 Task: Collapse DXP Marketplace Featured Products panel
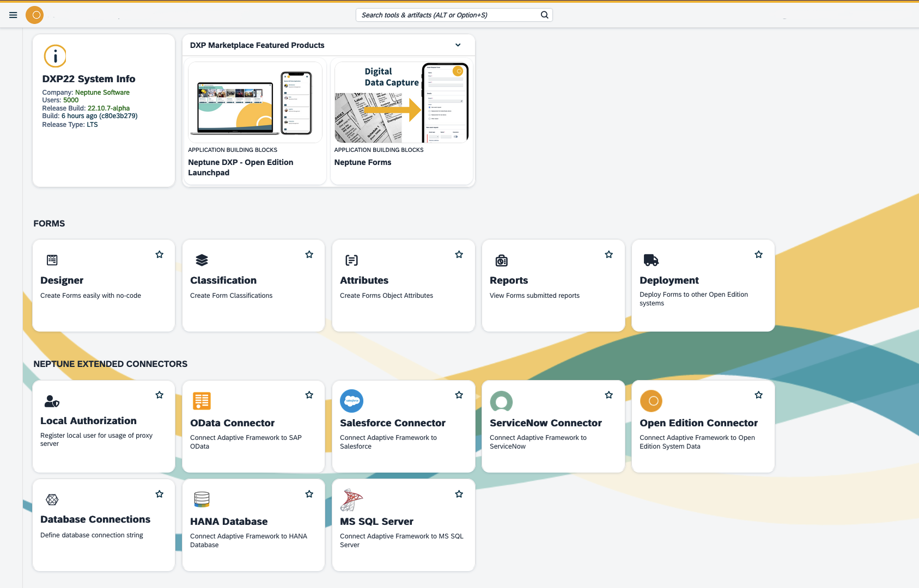(458, 45)
